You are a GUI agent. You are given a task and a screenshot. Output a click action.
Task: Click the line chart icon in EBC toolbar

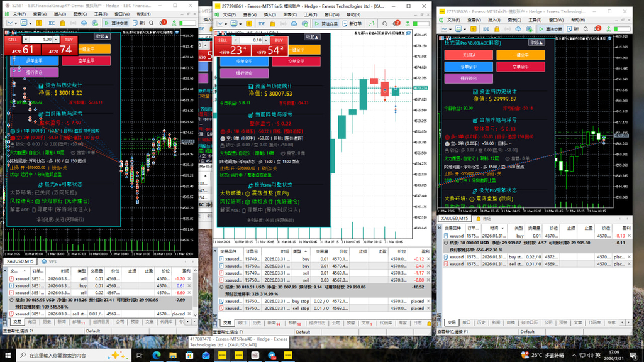tap(9, 23)
